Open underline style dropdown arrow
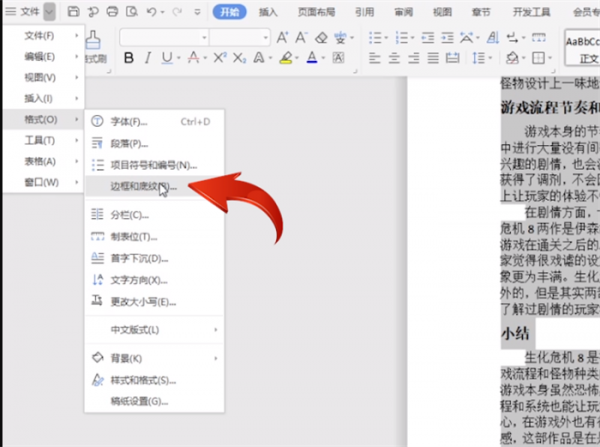 click(179, 59)
